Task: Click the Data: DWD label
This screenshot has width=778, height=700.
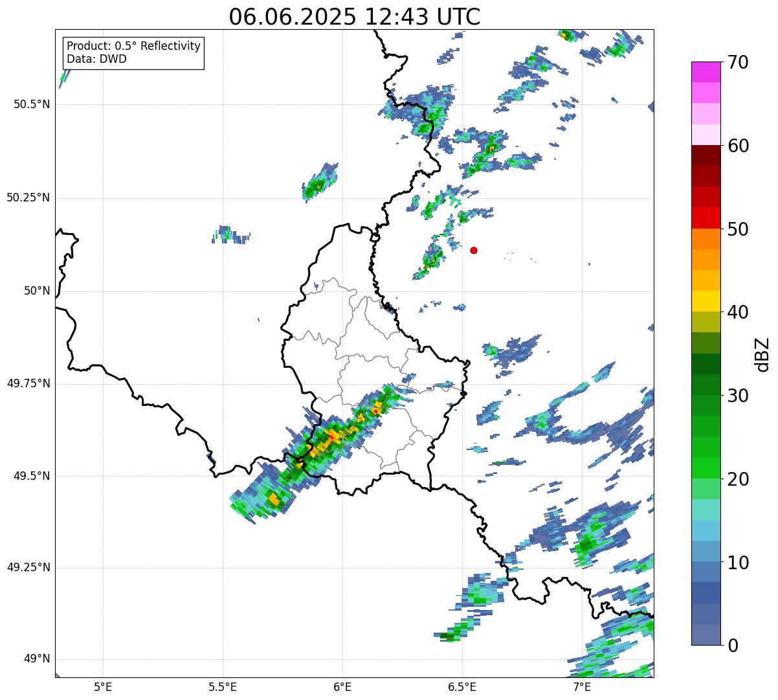Action: click(x=96, y=59)
